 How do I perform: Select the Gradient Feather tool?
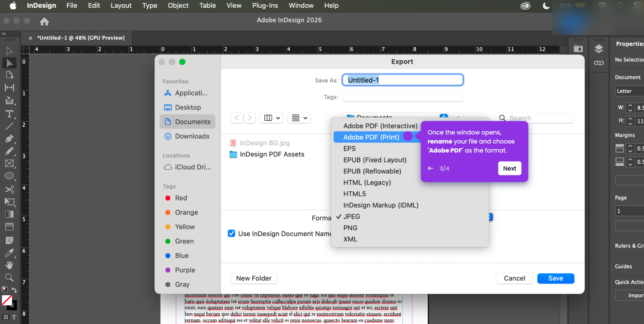tap(9, 226)
